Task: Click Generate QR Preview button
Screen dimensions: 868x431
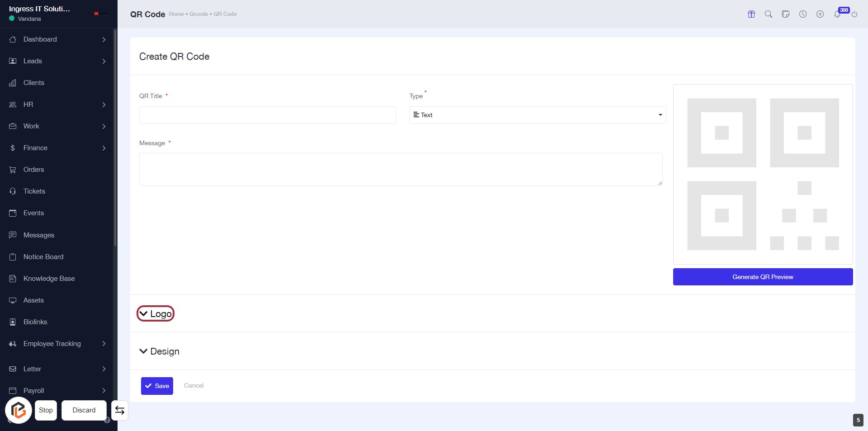Action: 763,277
